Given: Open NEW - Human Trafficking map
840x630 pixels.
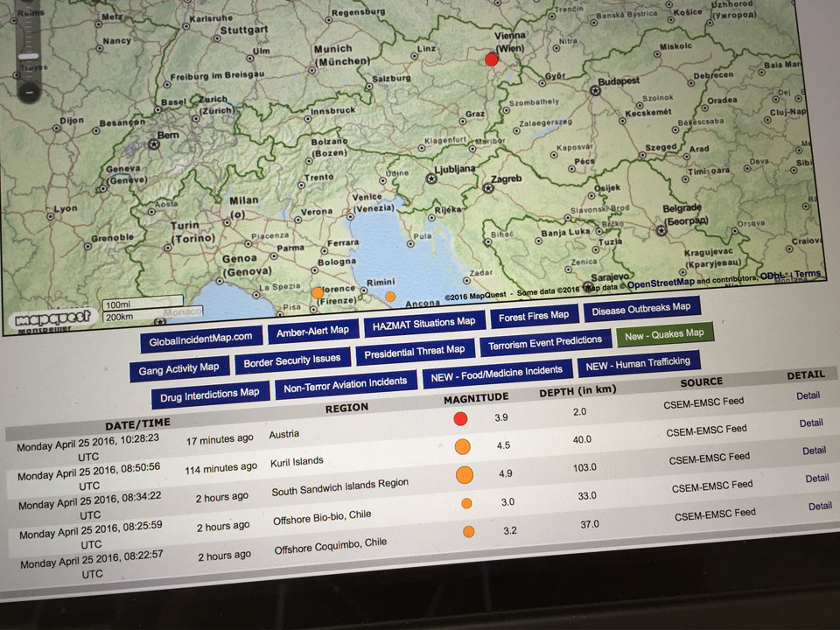Looking at the screenshot, I should coord(638,364).
